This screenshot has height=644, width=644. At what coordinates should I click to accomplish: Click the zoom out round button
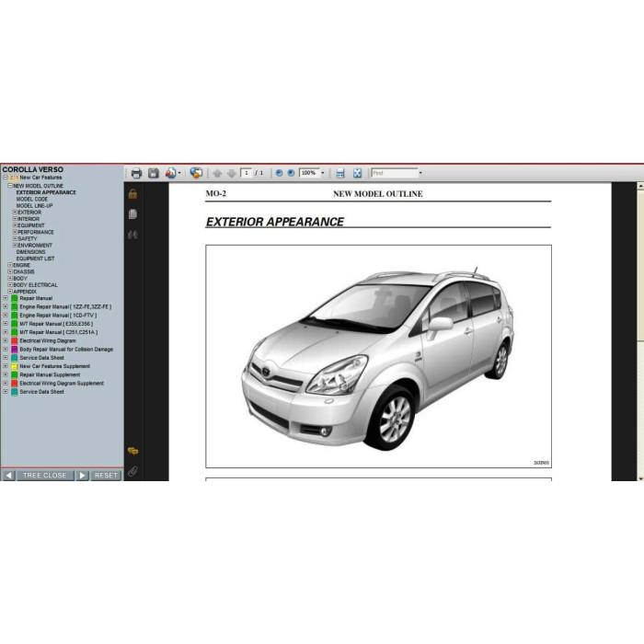click(x=280, y=173)
